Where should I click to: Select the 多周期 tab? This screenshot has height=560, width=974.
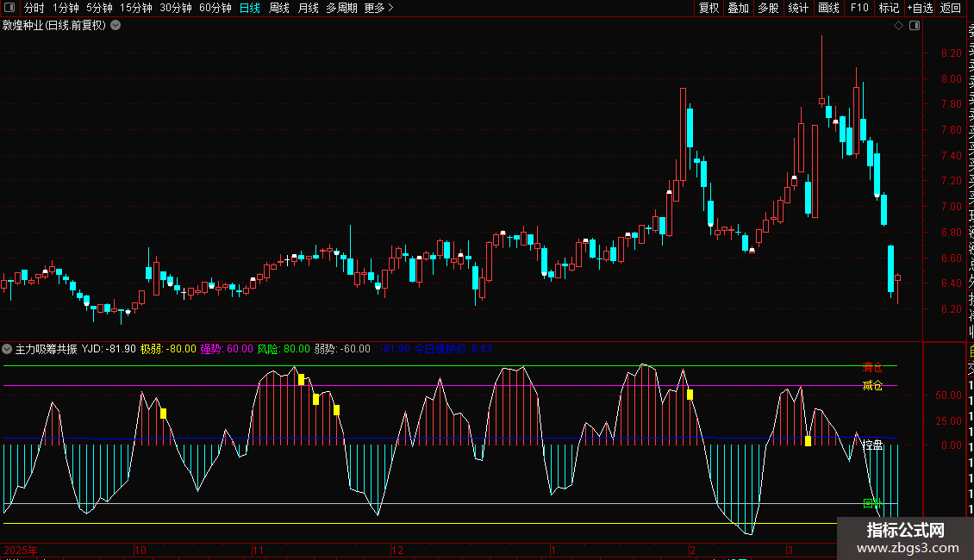click(341, 8)
